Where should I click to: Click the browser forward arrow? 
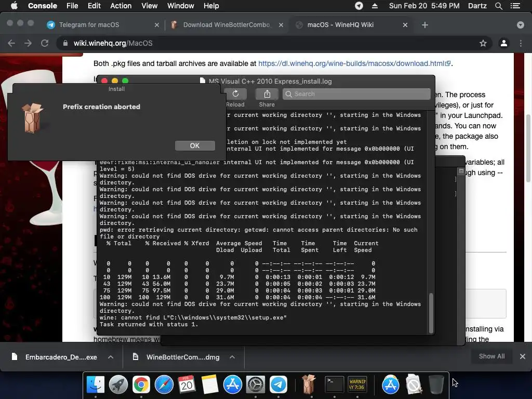click(28, 43)
